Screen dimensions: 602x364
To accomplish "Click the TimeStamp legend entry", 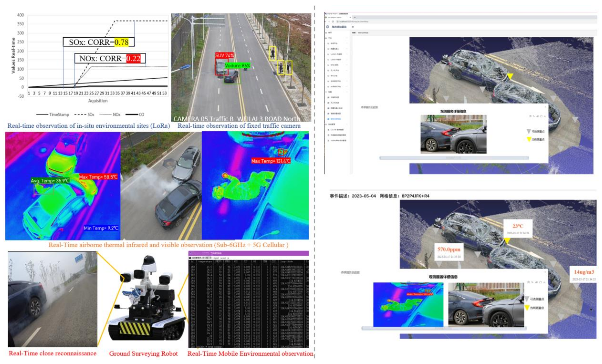I will pyautogui.click(x=53, y=115).
